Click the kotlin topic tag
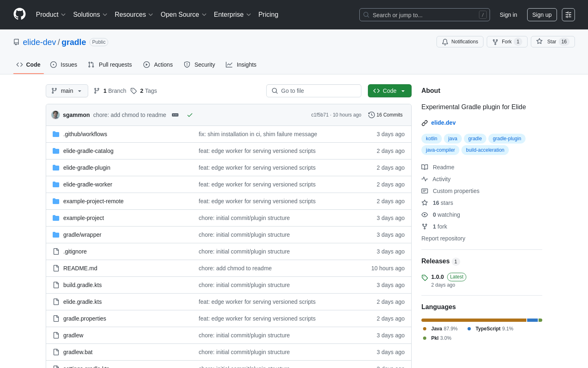The image size is (588, 368). 432,139
